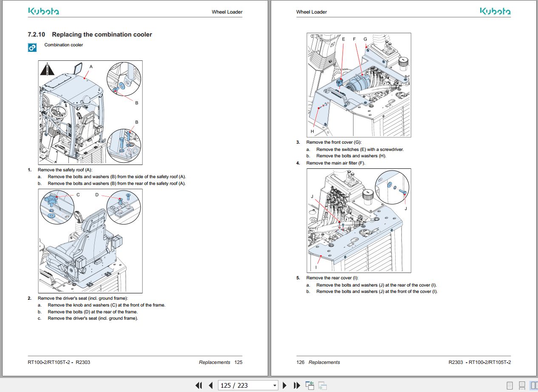The image size is (538, 392).
Task: Click the heading Replacing the combination cooler
Action: [101, 34]
